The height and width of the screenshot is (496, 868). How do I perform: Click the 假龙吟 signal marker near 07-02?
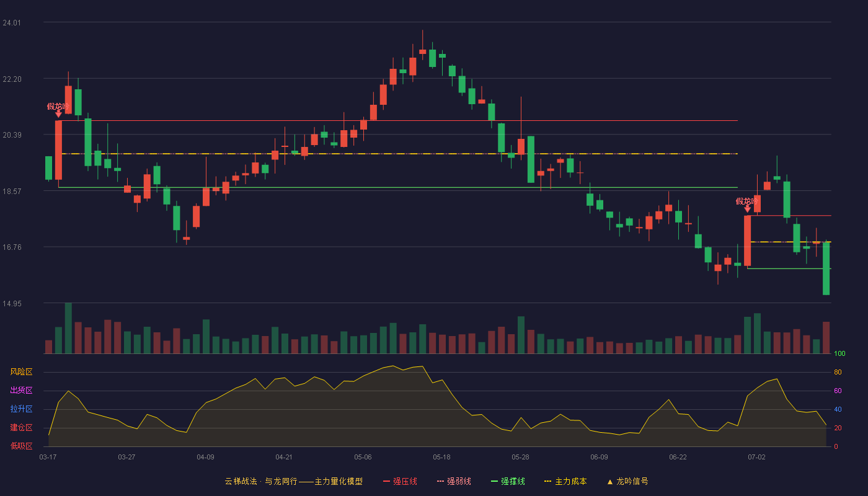[747, 205]
